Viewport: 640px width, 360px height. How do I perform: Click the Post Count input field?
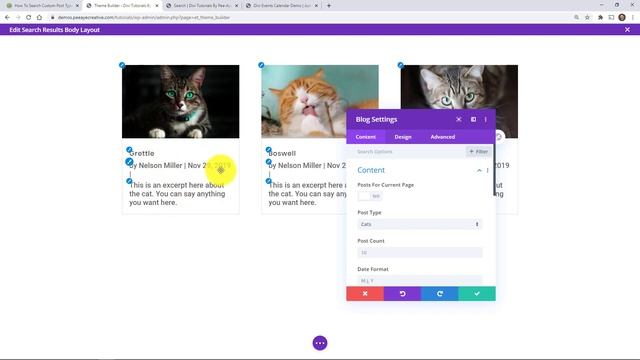[420, 253]
